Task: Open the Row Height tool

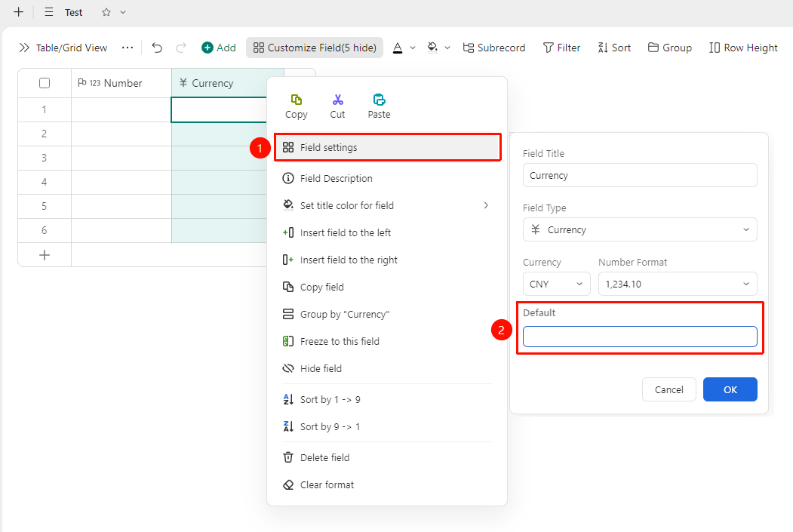Action: 743,48
